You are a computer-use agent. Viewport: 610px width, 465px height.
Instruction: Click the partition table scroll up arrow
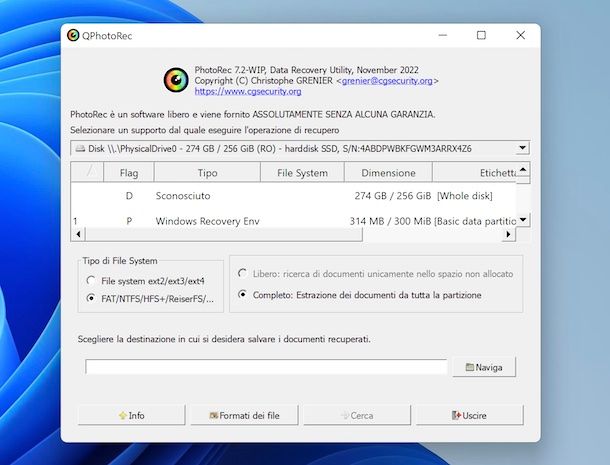click(x=523, y=169)
